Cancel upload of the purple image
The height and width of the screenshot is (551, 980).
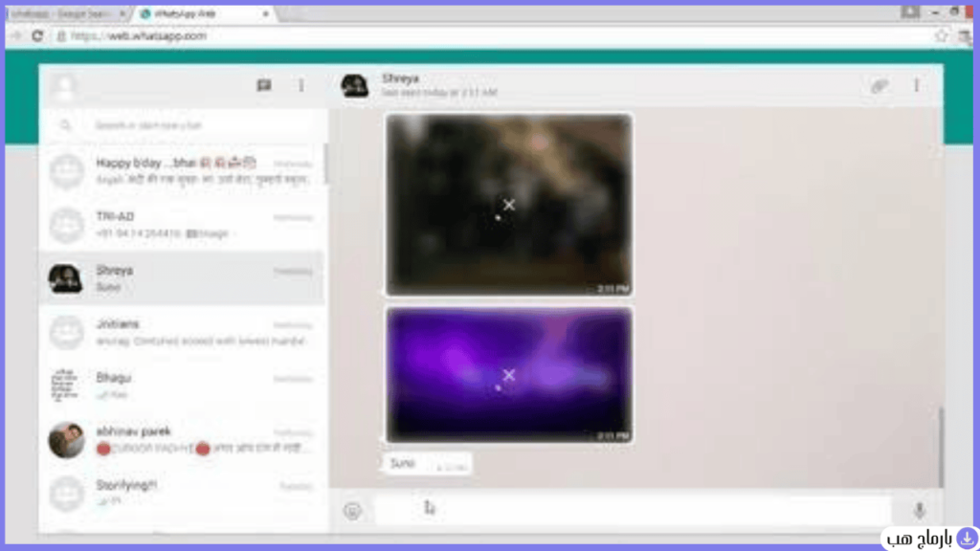[x=509, y=375]
